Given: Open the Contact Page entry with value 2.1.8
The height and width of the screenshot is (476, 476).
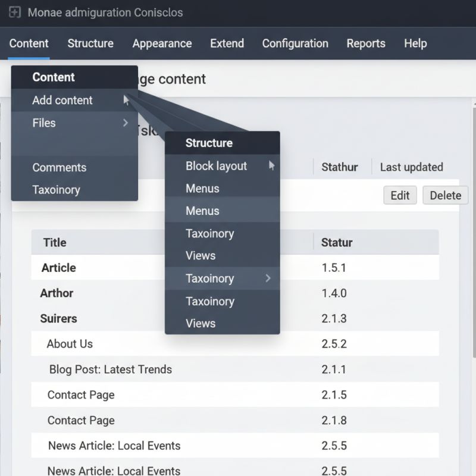Looking at the screenshot, I should (81, 421).
